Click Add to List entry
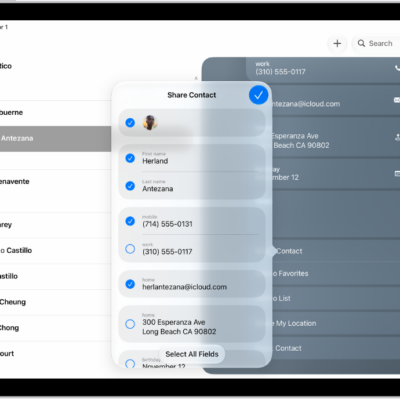The image size is (400, 400). (x=336, y=298)
